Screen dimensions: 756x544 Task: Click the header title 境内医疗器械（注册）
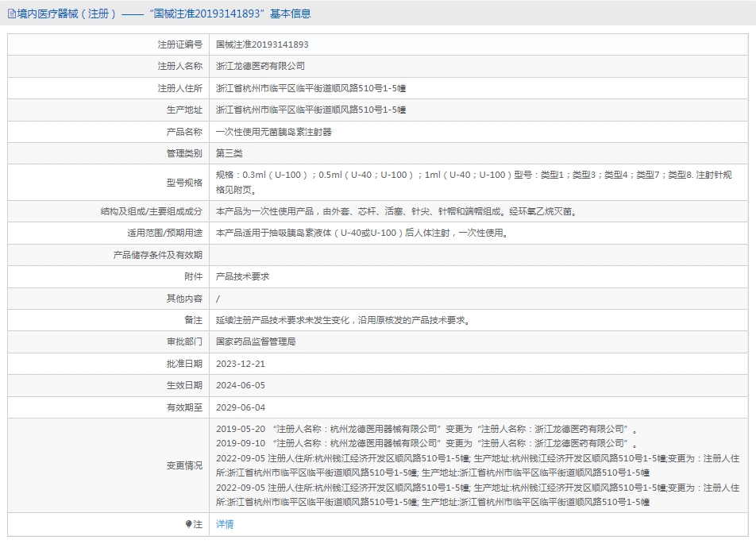[67, 14]
